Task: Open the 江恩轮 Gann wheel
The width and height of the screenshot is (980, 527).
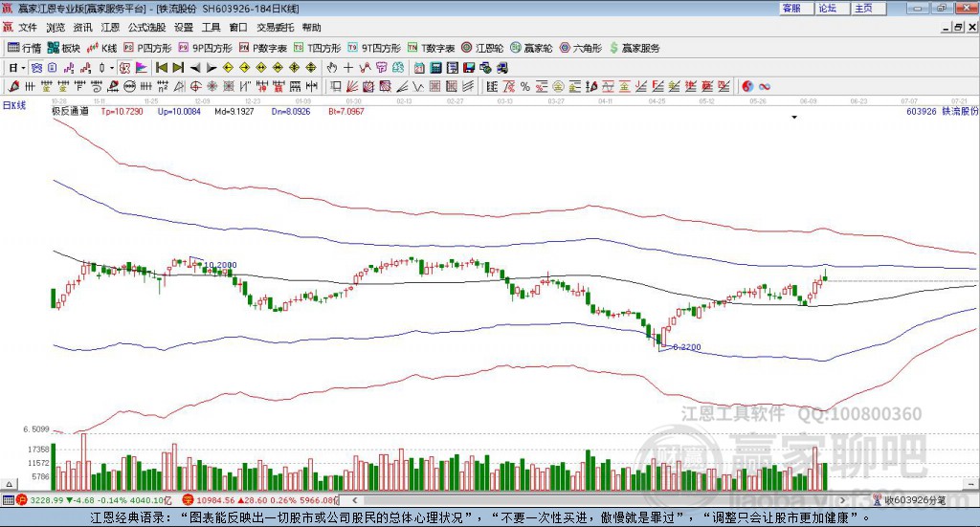Action: click(x=482, y=48)
